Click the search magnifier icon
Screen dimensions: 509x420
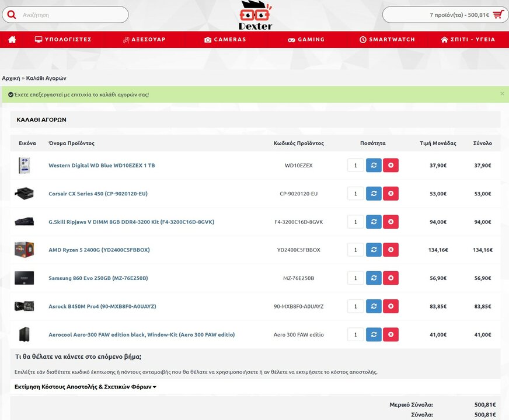coord(12,15)
